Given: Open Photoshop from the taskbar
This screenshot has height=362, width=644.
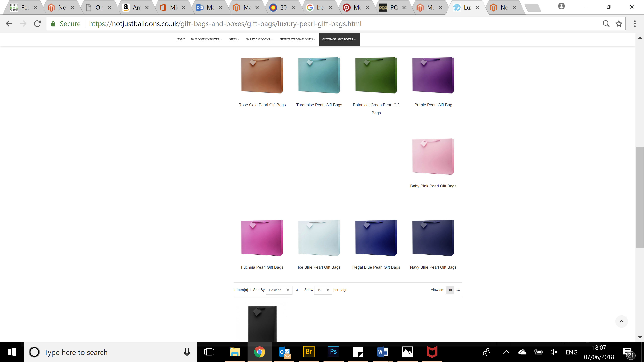Looking at the screenshot, I should (333, 352).
